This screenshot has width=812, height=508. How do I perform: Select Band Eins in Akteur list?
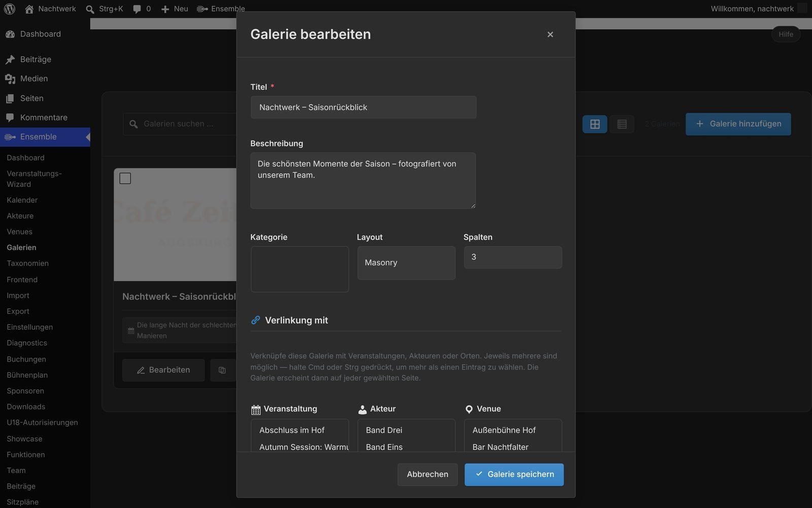click(406, 447)
